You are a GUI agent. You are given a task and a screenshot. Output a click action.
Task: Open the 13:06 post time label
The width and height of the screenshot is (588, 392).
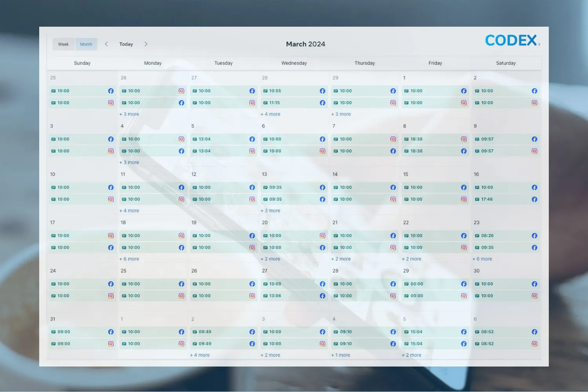275,296
